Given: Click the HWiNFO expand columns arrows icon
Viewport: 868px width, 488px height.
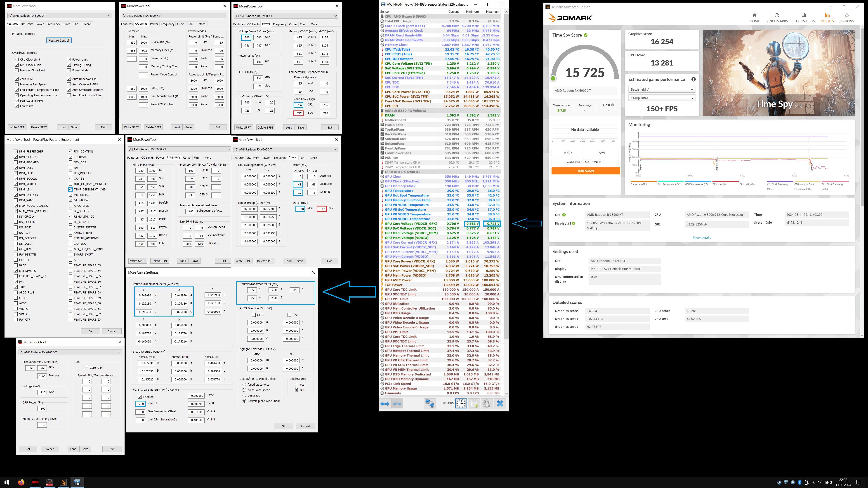Looking at the screenshot, I should coord(385,404).
